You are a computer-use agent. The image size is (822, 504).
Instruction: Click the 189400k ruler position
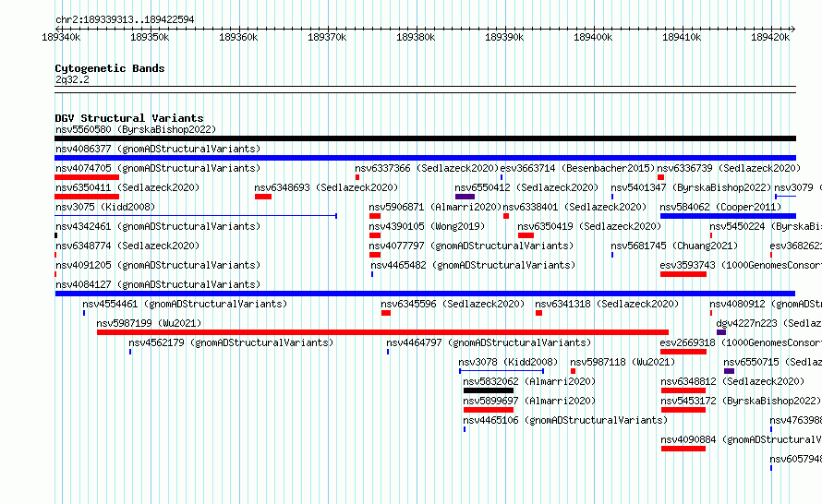[x=593, y=37]
